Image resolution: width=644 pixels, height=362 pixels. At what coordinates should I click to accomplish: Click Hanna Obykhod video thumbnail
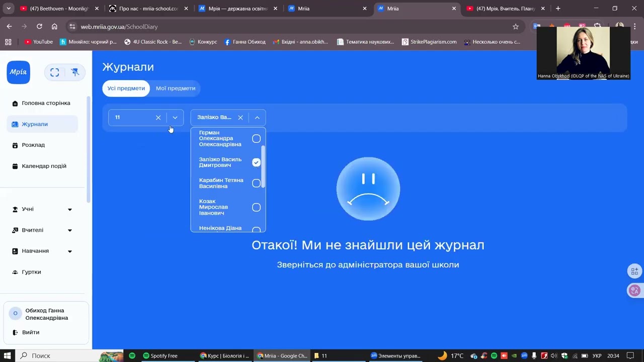tap(583, 53)
